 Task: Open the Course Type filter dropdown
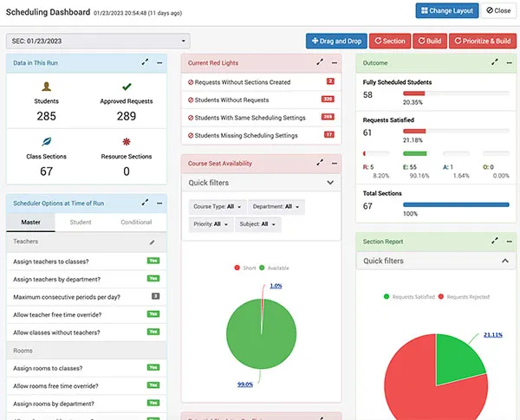pos(217,207)
